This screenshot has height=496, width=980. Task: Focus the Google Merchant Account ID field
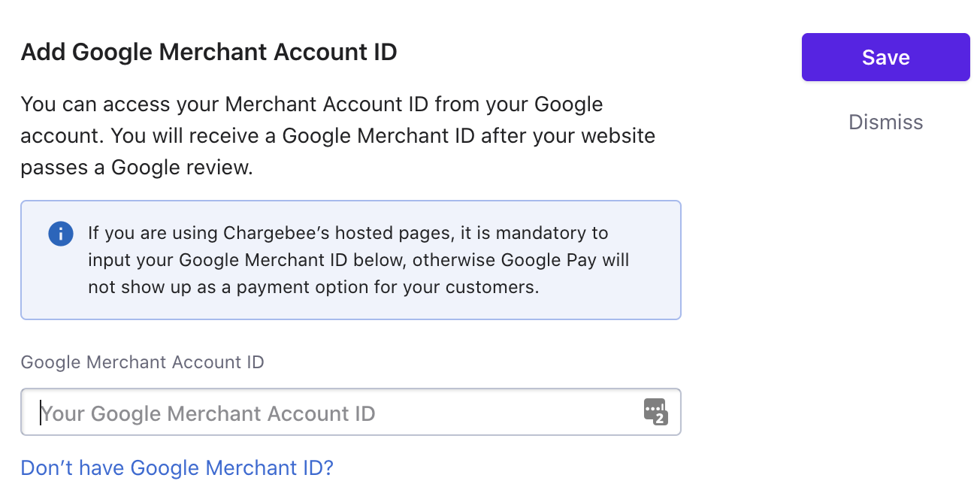pyautogui.click(x=351, y=412)
